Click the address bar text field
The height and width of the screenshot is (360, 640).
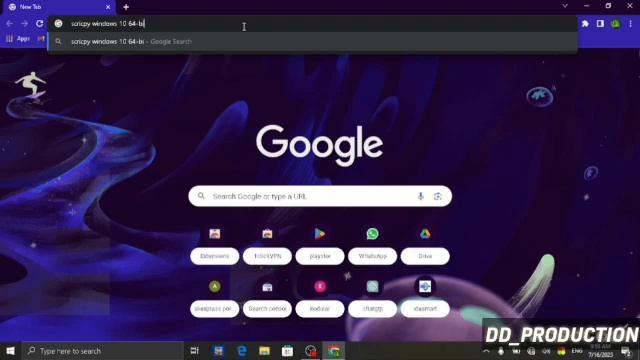(x=313, y=24)
